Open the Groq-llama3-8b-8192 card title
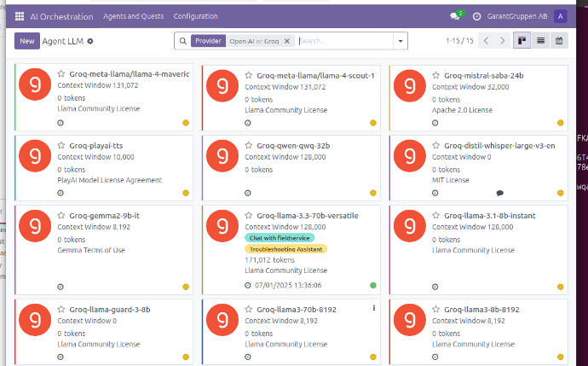The width and height of the screenshot is (588, 366). point(481,310)
